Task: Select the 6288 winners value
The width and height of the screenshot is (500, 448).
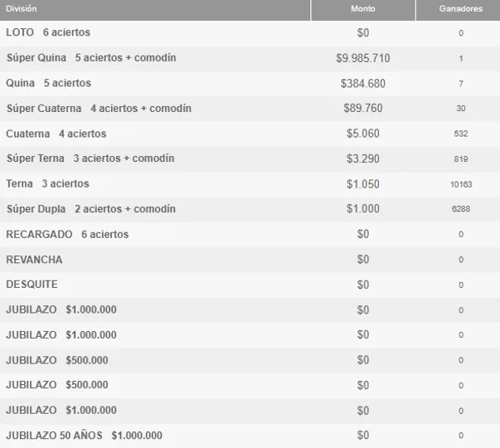Action: 460,210
